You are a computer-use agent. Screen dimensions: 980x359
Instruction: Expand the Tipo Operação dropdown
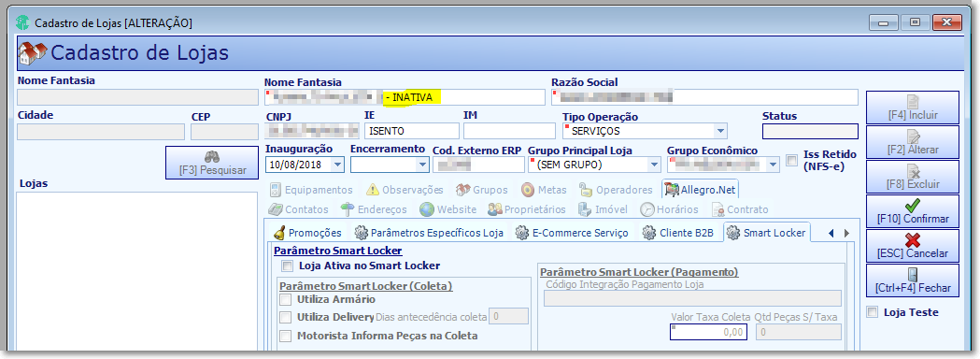(x=720, y=131)
